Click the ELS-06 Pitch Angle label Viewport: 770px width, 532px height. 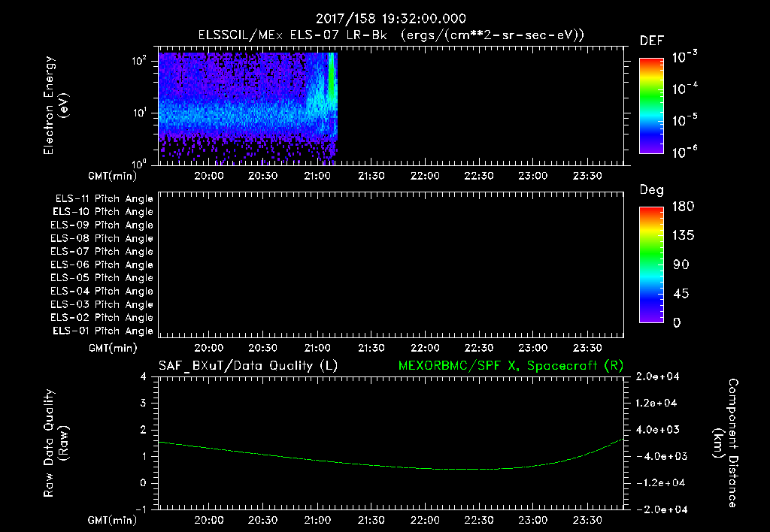click(x=102, y=264)
